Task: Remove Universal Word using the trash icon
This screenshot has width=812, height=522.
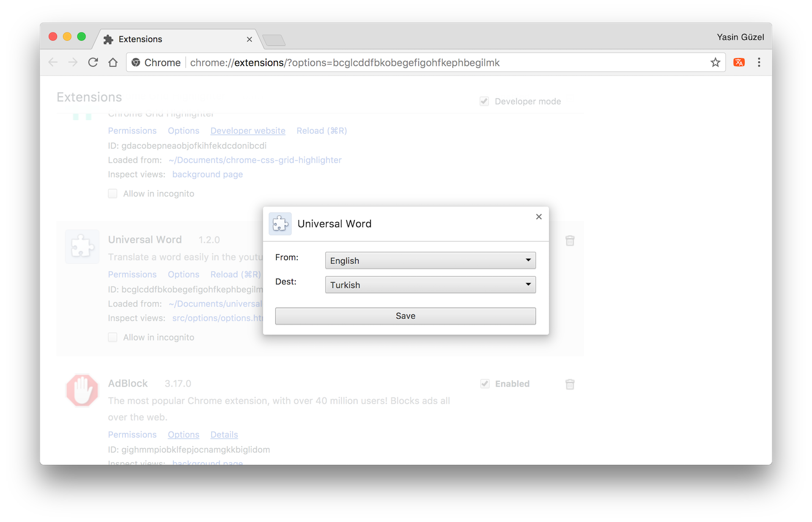Action: pyautogui.click(x=570, y=241)
